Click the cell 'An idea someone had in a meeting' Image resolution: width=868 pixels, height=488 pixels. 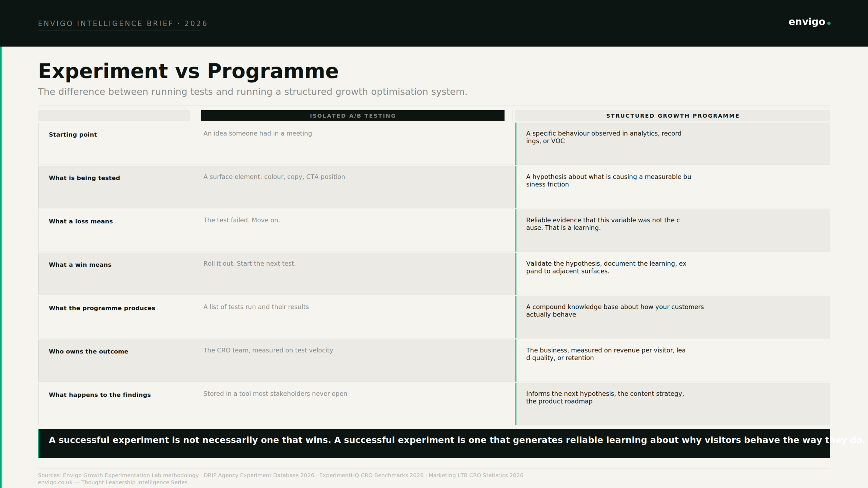pos(258,134)
